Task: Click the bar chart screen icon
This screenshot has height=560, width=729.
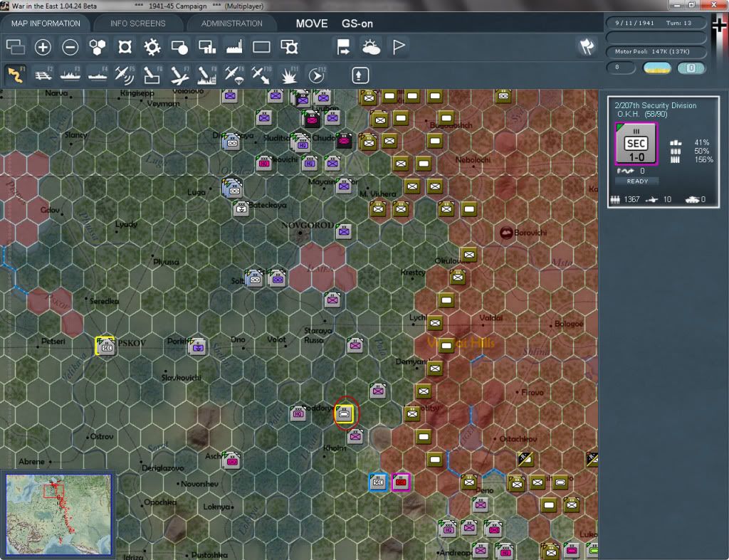Action: (x=207, y=47)
